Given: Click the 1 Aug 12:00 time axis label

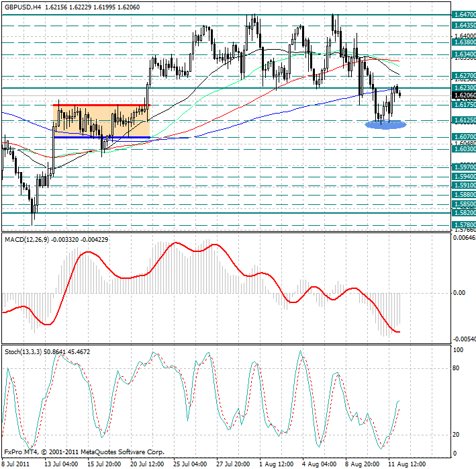Looking at the screenshot, I should point(275,464).
